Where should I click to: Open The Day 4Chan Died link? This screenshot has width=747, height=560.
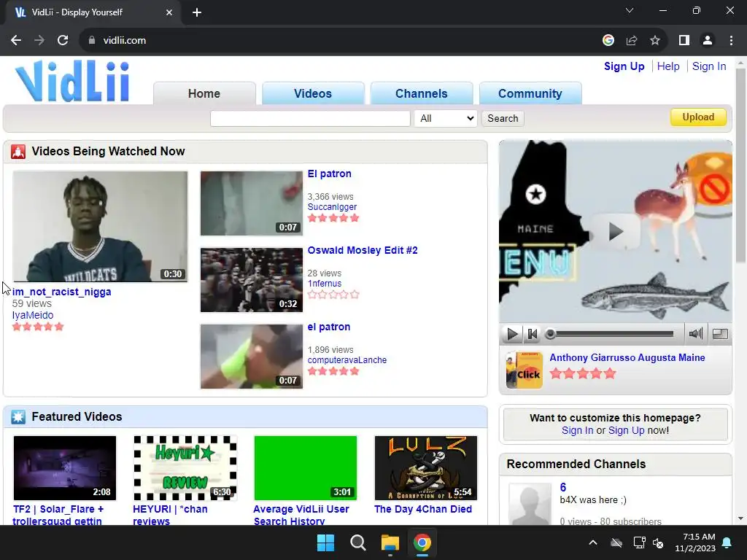pyautogui.click(x=423, y=509)
